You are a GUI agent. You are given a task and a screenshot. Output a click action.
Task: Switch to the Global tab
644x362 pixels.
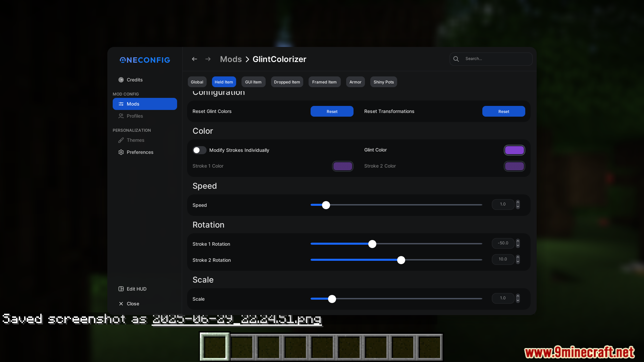pyautogui.click(x=197, y=82)
